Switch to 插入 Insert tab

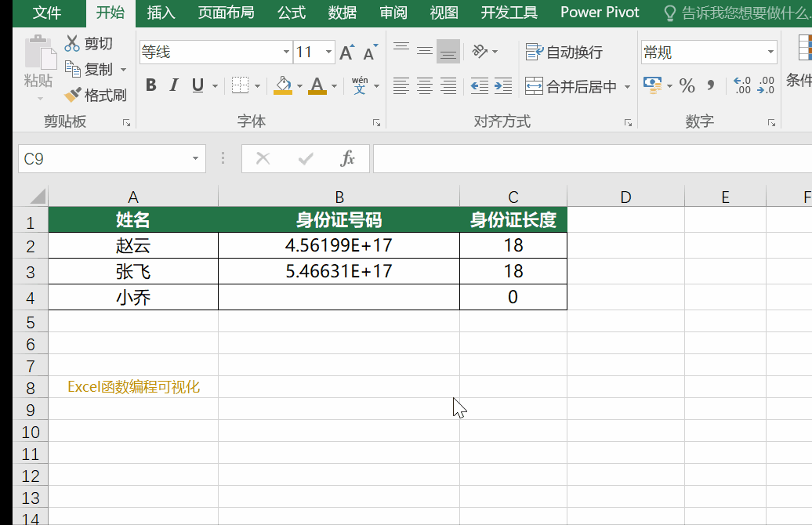pyautogui.click(x=161, y=13)
